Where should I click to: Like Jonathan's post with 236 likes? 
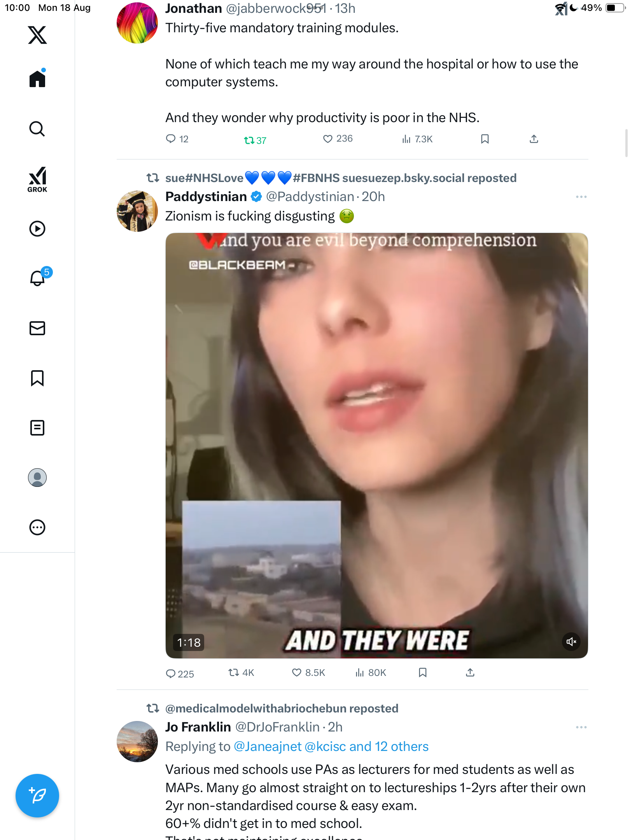coord(328,139)
